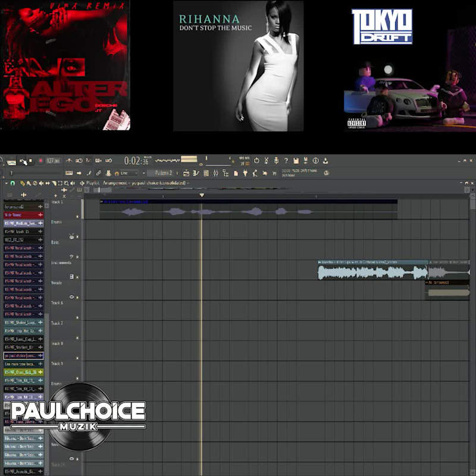Select the playlist Slip tool
Viewport: 476px width, 476px height.
tap(48, 183)
